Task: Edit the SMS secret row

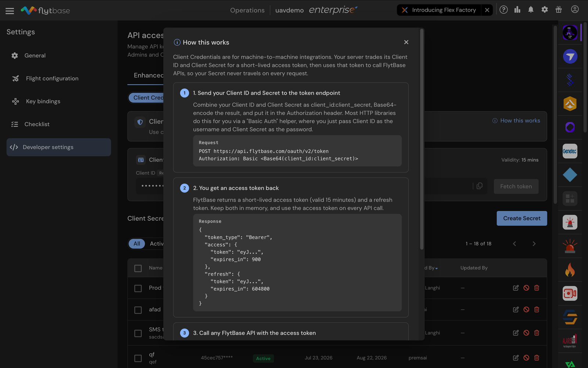Action: [516, 333]
